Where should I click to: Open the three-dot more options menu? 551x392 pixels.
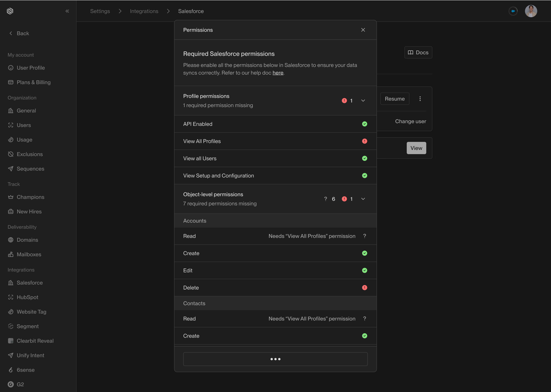420,99
